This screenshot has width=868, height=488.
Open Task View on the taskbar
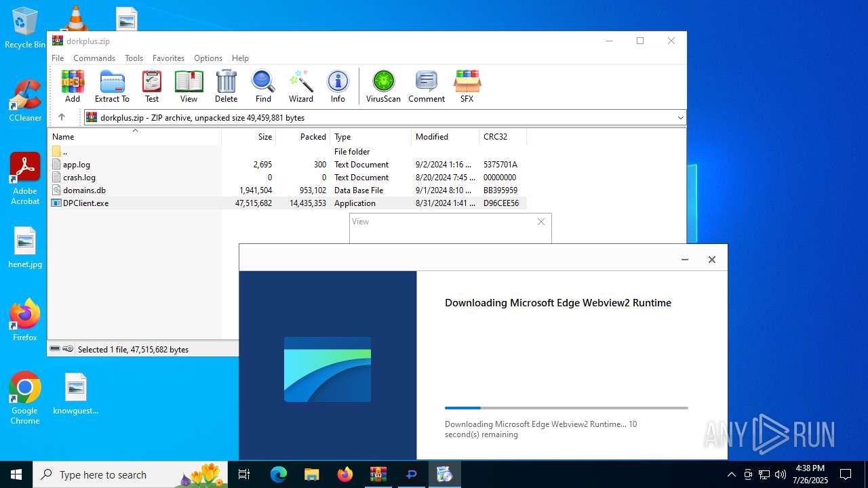coord(244,474)
